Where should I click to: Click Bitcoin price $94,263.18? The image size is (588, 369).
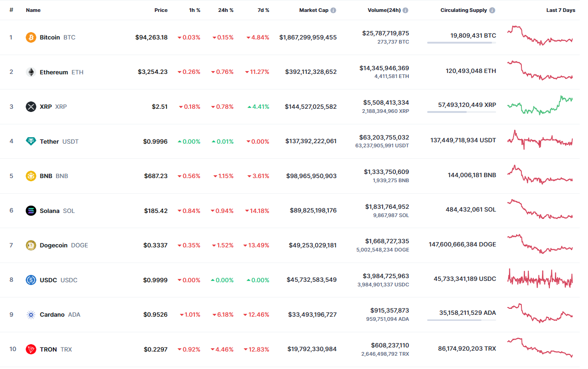coord(151,37)
